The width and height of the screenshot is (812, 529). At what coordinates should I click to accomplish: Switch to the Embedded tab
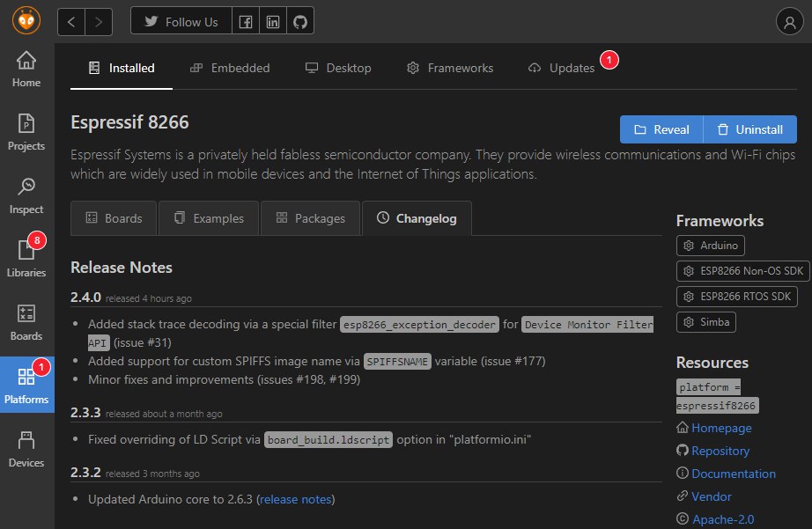pyautogui.click(x=230, y=69)
